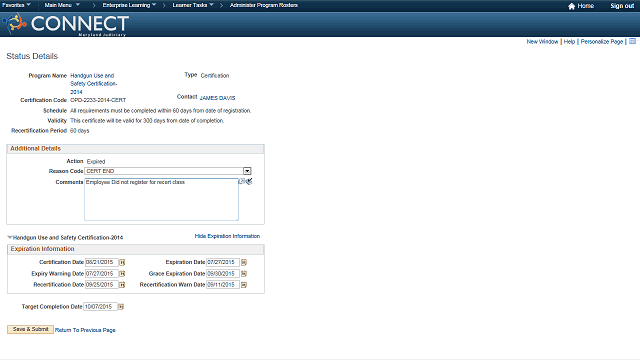Open the Help link

point(569,42)
